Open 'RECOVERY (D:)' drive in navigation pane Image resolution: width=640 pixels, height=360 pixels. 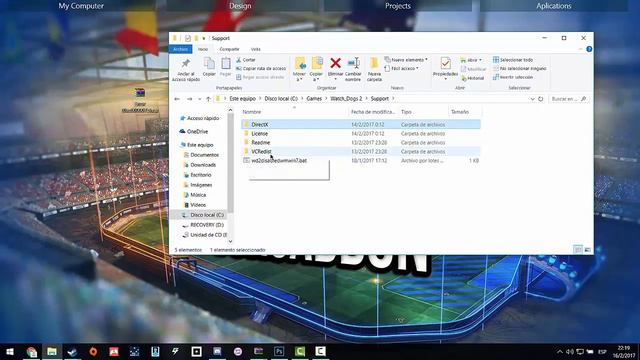point(203,225)
